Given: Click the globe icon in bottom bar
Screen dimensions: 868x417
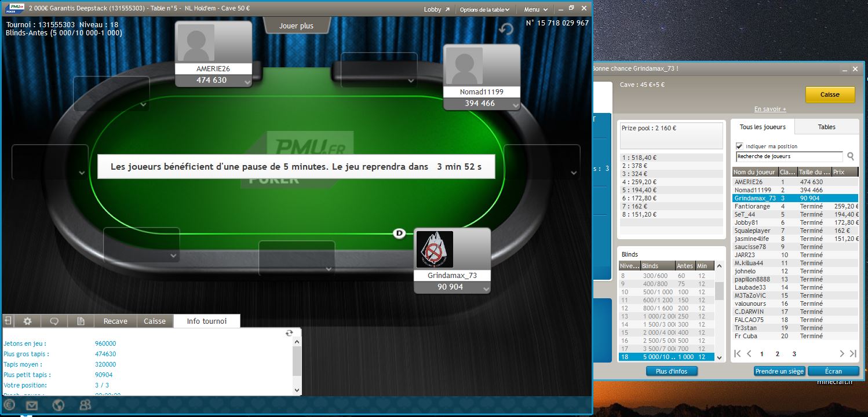Looking at the screenshot, I should (x=57, y=405).
